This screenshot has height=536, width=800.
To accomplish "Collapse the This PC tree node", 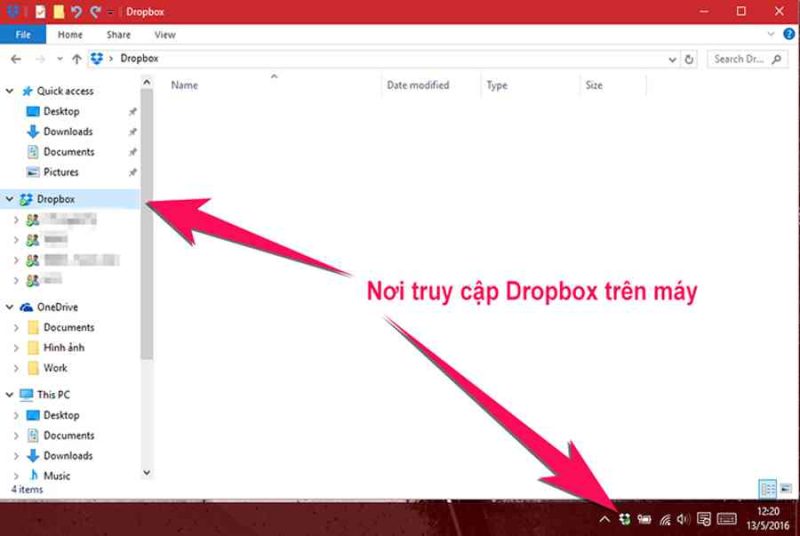I will 10,395.
